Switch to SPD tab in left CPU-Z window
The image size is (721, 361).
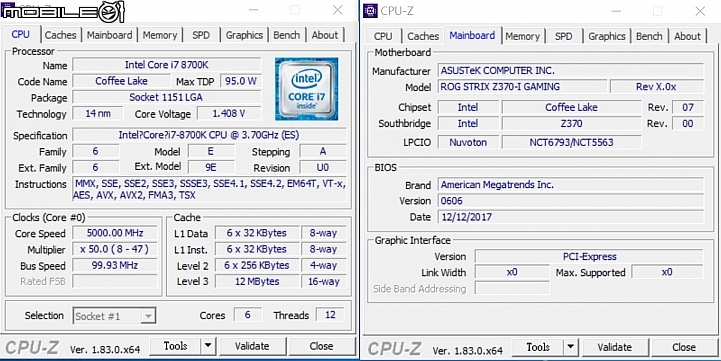201,35
